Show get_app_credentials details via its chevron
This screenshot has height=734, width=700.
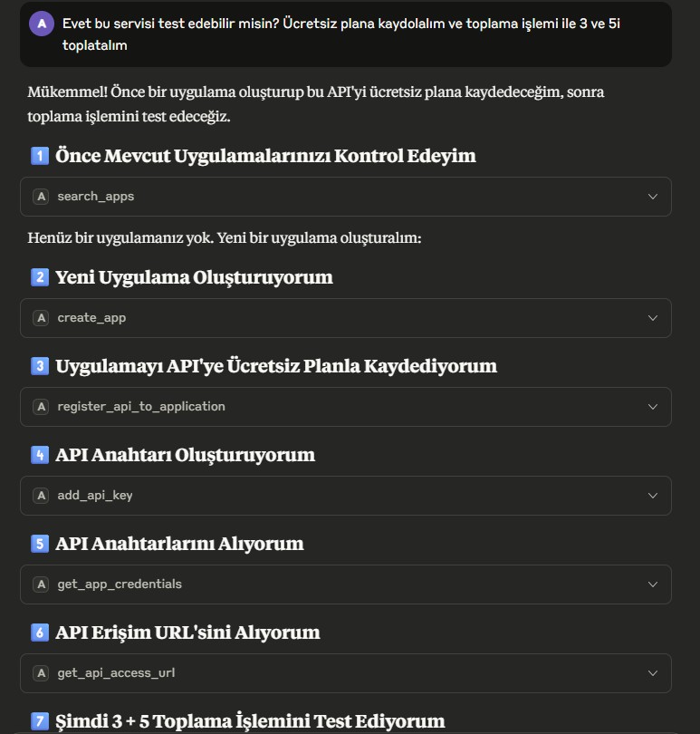653,584
